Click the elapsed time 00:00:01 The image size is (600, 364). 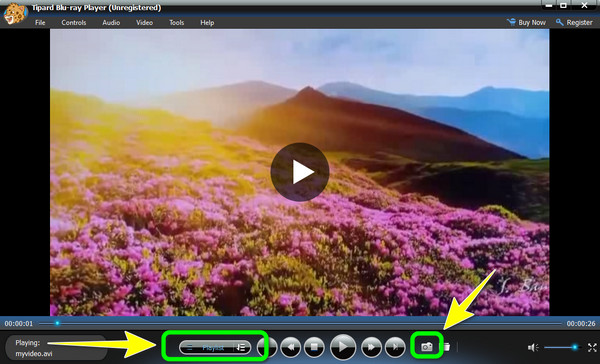(19, 324)
